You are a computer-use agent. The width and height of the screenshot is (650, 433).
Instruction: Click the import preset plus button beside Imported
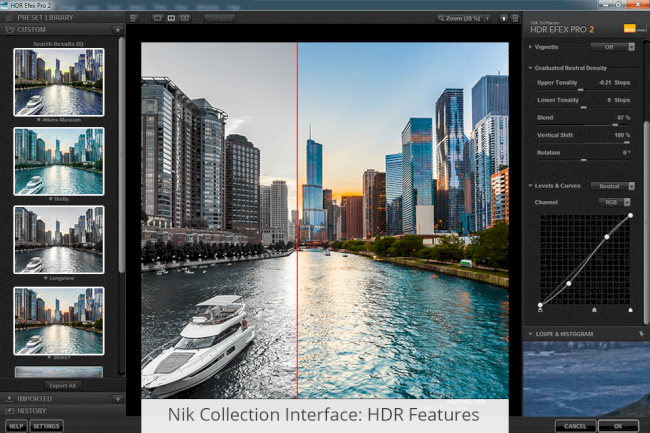click(x=117, y=399)
